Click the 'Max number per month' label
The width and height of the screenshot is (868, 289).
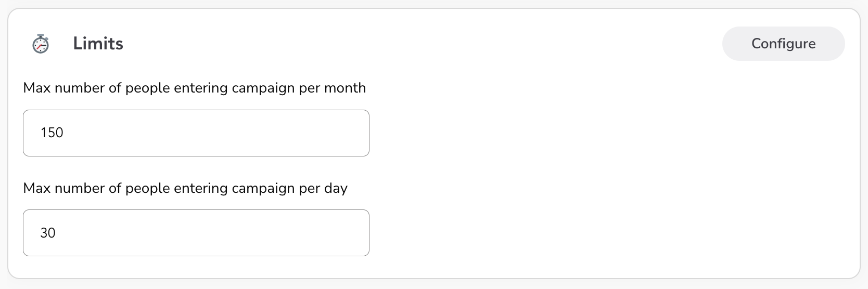pos(194,88)
